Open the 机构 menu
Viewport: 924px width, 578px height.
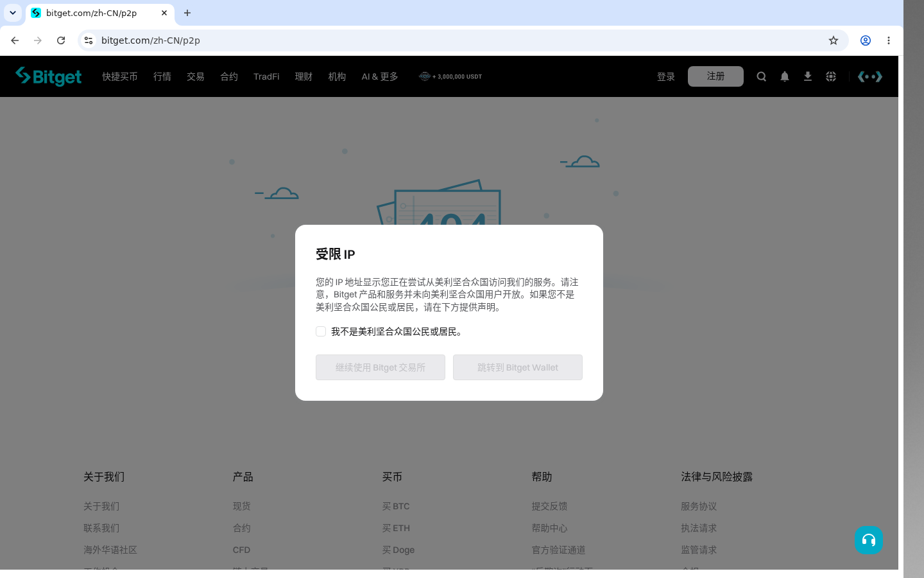[x=337, y=76]
